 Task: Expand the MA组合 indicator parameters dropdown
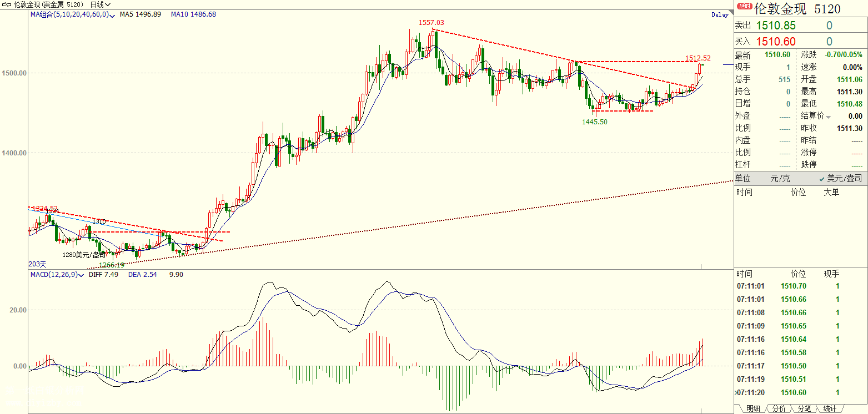pyautogui.click(x=113, y=15)
